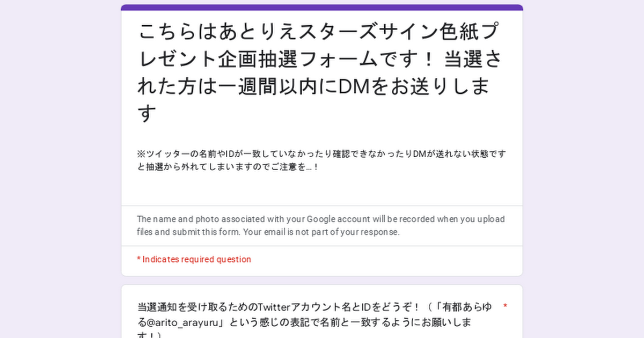Click the red required asterisk beside the question
Image resolution: width=644 pixels, height=338 pixels.
505,307
